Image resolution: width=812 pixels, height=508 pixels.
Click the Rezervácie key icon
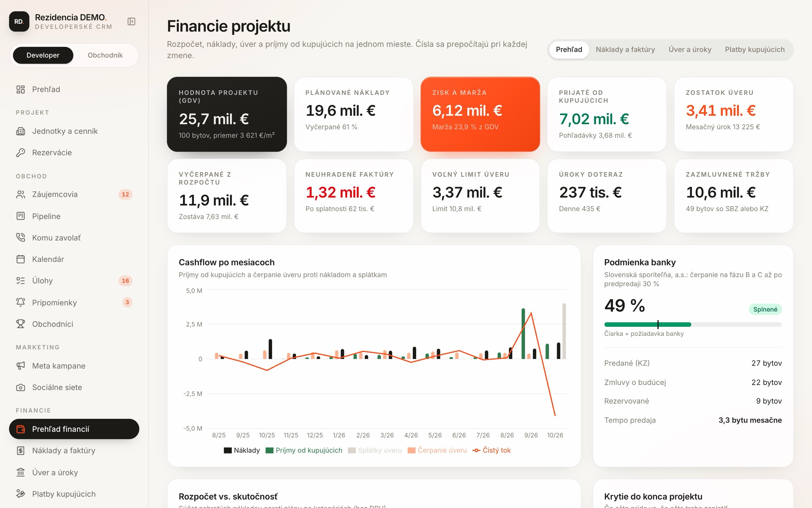[x=21, y=152]
